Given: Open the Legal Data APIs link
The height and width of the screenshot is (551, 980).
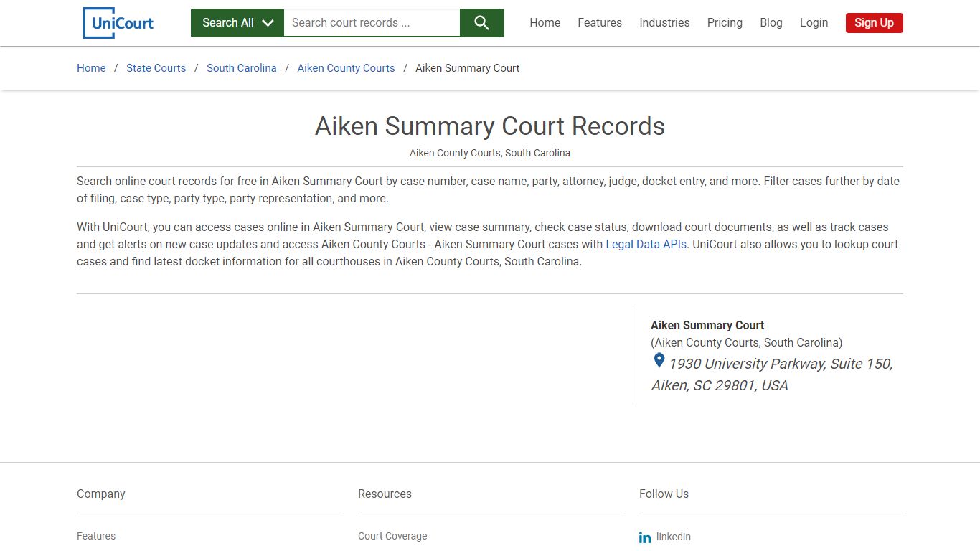Looking at the screenshot, I should (x=646, y=245).
